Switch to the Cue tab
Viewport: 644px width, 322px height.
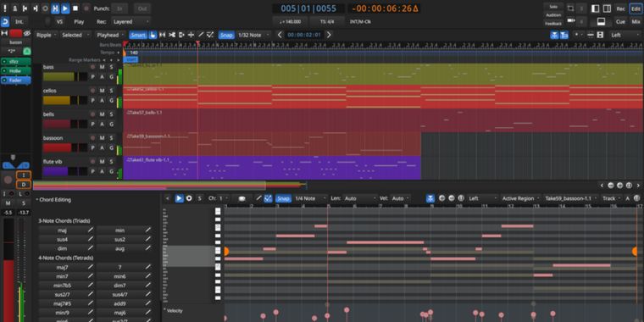click(620, 21)
